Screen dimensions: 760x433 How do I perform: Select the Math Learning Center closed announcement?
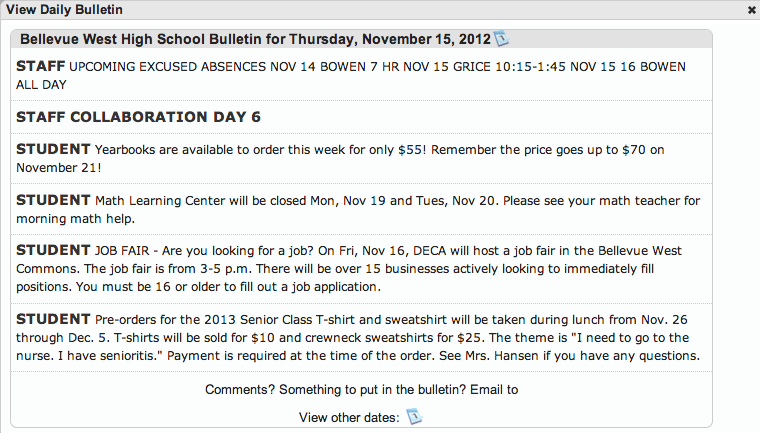coord(361,209)
